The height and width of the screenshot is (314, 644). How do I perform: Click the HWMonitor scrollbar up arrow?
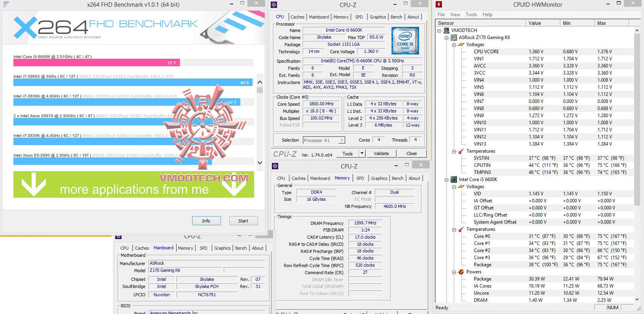[637, 30]
